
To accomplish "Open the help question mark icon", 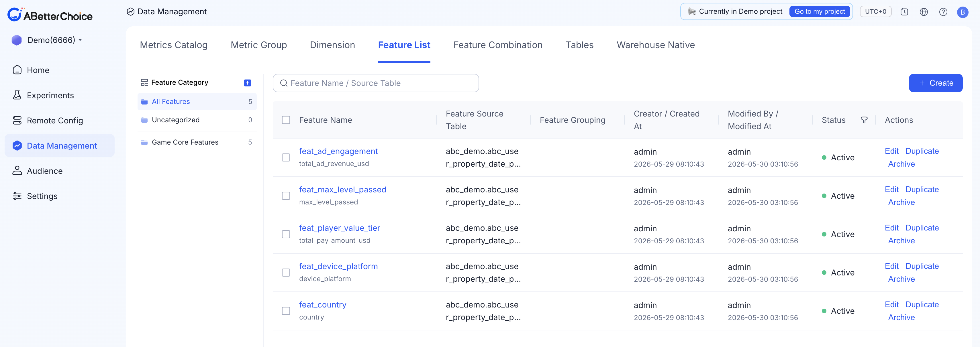I will point(943,12).
